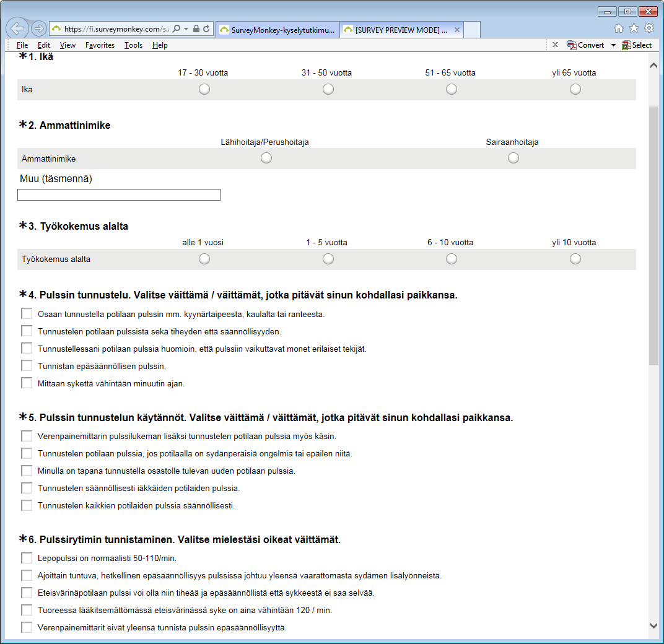The width and height of the screenshot is (664, 644).
Task: Expand the Convert dropdown arrow
Action: 613,45
